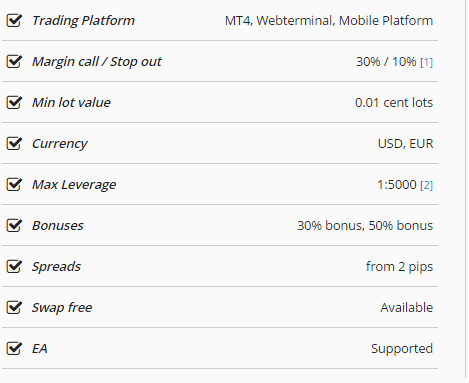Open footnote [1] link after 30% / 10%
The image size is (469, 383).
[x=426, y=62]
